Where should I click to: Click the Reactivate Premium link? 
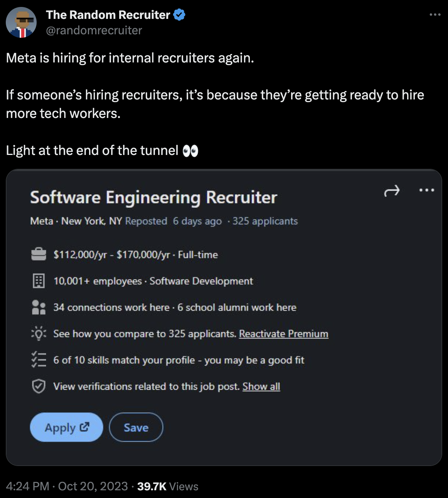[x=284, y=334]
